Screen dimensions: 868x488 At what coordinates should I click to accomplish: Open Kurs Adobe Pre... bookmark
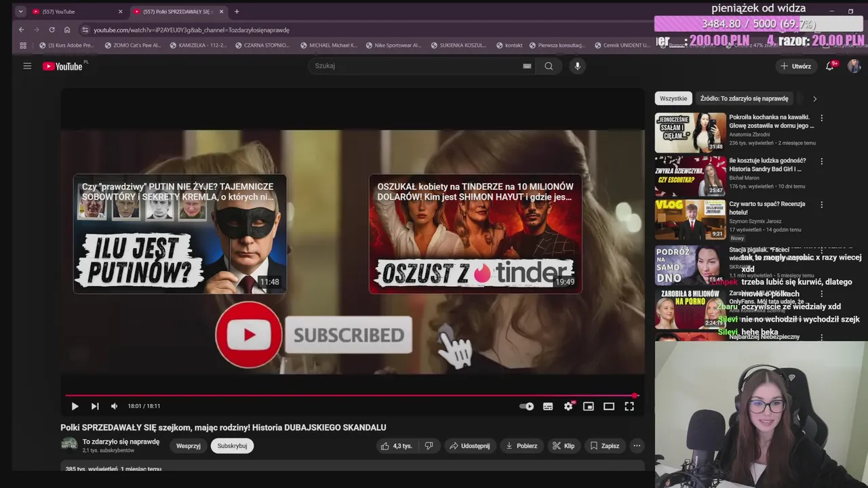pyautogui.click(x=66, y=45)
